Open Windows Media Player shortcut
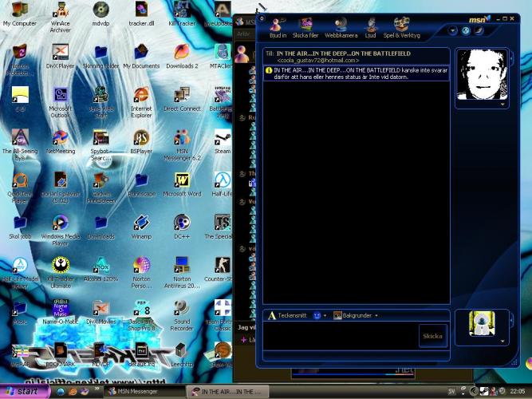The image size is (532, 399). point(61,231)
